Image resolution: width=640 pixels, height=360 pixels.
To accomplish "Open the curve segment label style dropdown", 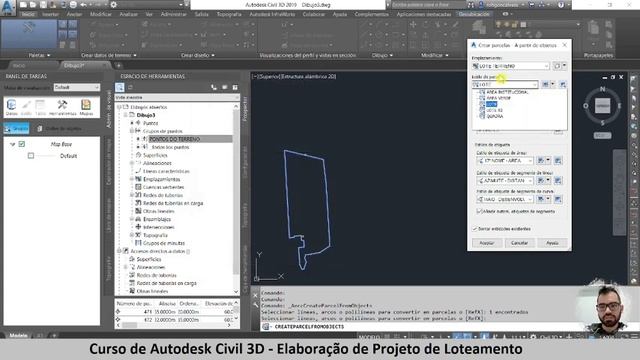I will (505, 199).
